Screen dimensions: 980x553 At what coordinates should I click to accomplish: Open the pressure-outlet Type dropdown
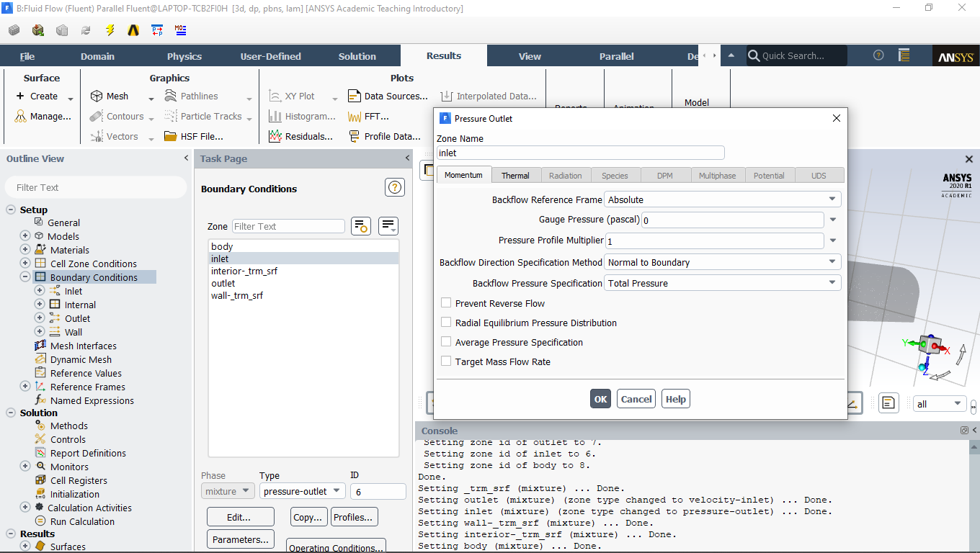pos(302,491)
